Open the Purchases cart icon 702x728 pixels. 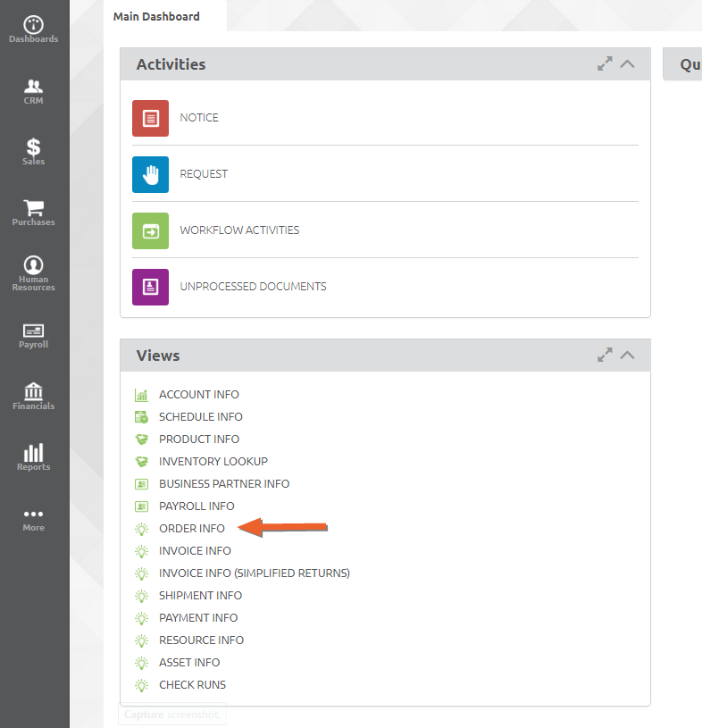tap(34, 212)
